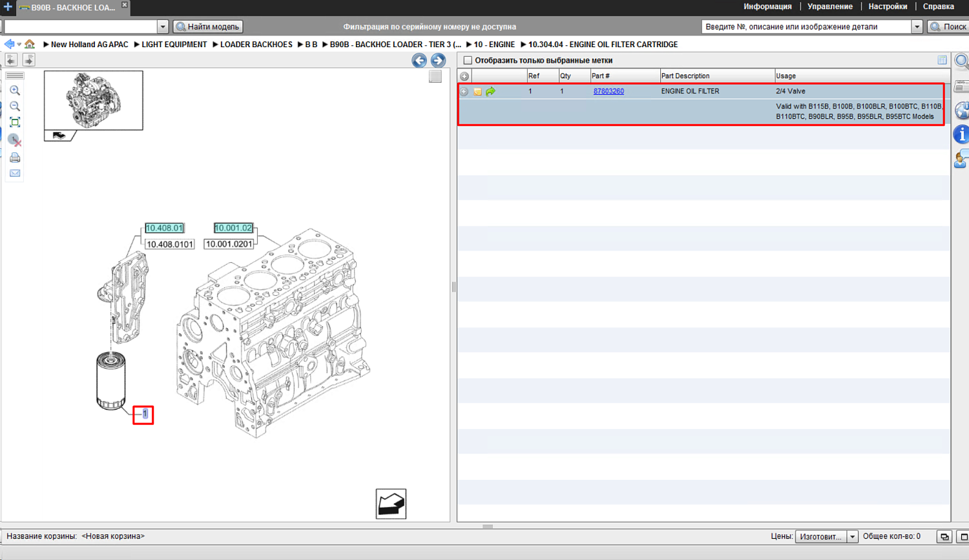Open the blue info icon in the right sidebar
The width and height of the screenshot is (969, 560).
coord(962,134)
